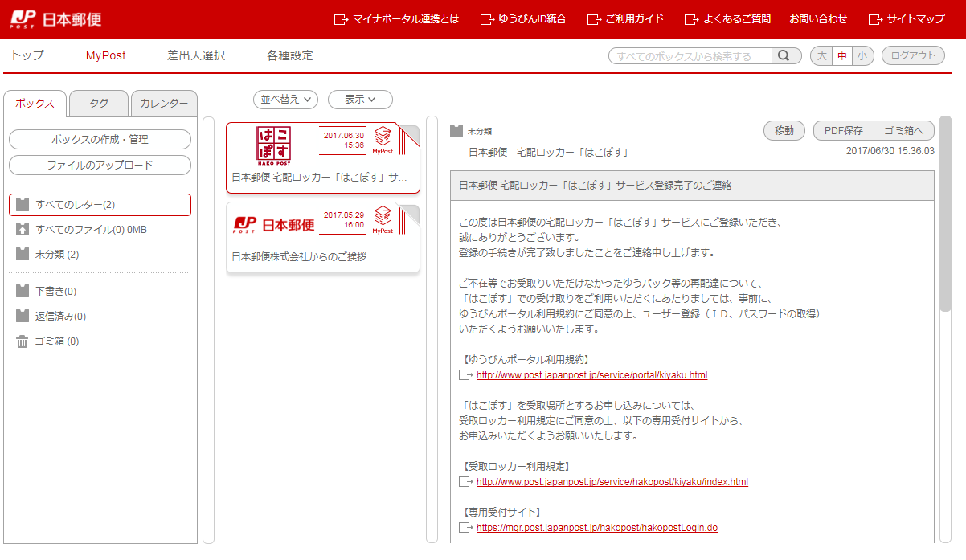Click the message scrollbar on the right
The image size is (966, 560).
(945, 213)
